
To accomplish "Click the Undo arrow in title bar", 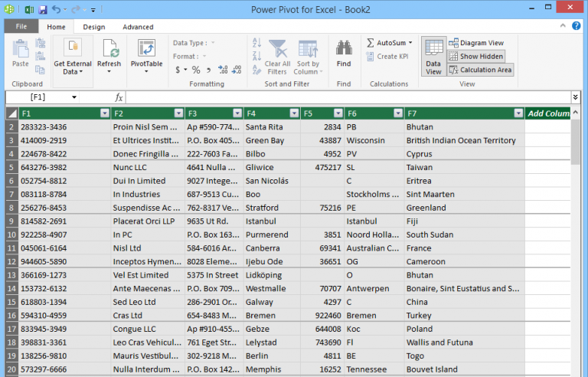I will (56, 9).
